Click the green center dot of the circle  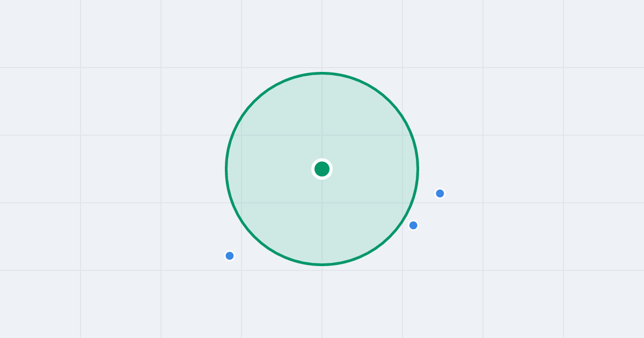click(x=322, y=169)
